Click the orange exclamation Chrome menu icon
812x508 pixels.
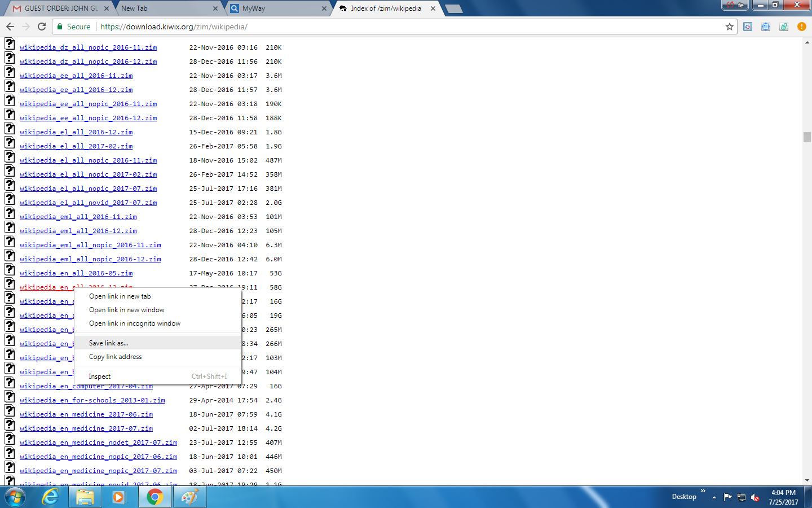(802, 27)
